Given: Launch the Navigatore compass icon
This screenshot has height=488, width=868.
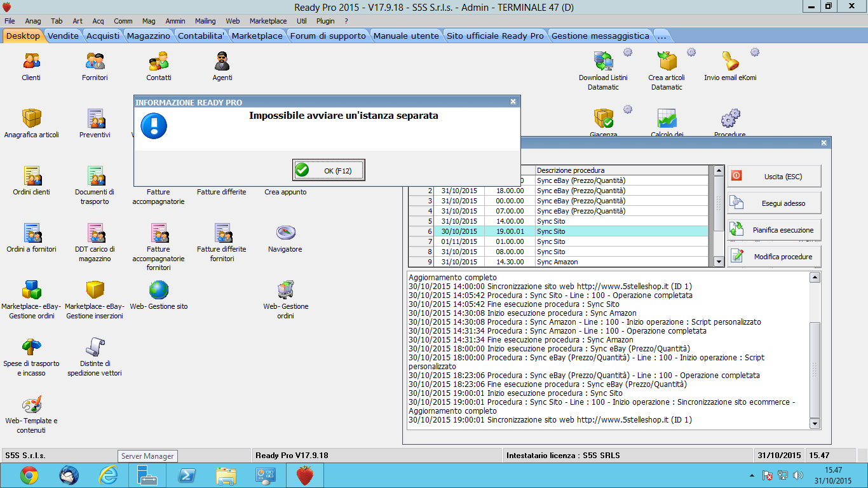Looking at the screenshot, I should 285,233.
